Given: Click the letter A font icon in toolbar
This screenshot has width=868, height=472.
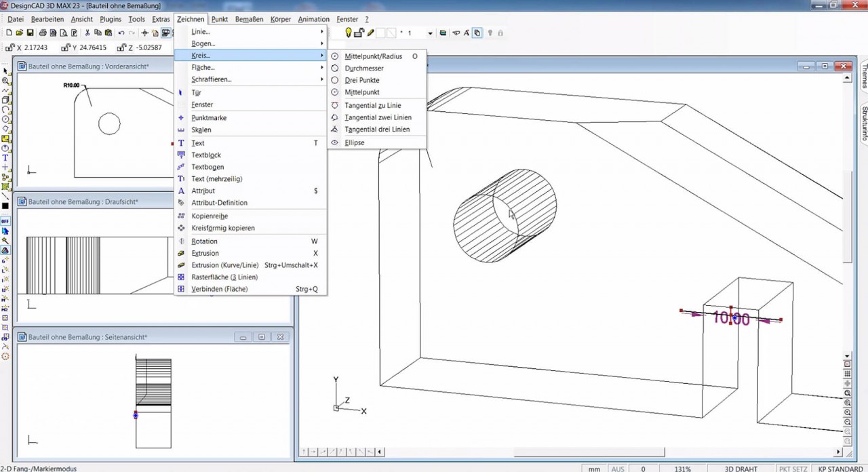Looking at the screenshot, I should pyautogui.click(x=466, y=33).
